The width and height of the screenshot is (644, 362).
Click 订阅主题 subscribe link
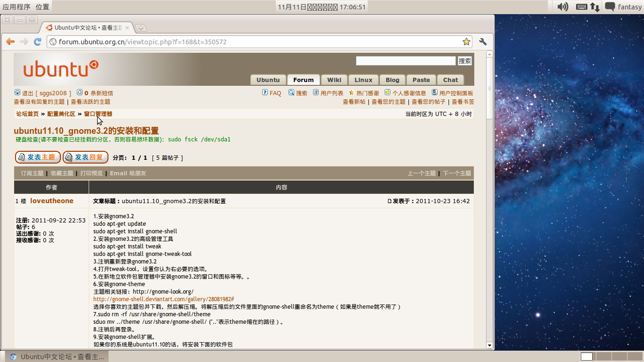32,173
